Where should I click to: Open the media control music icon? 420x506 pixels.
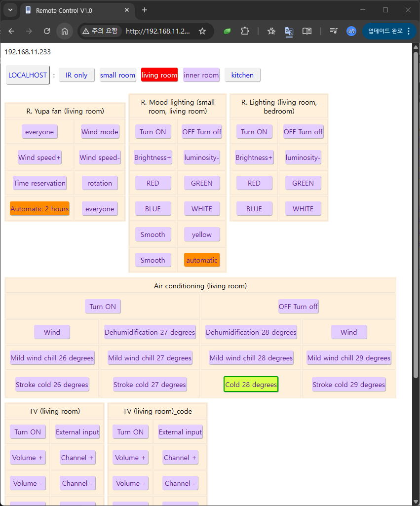pos(334,31)
